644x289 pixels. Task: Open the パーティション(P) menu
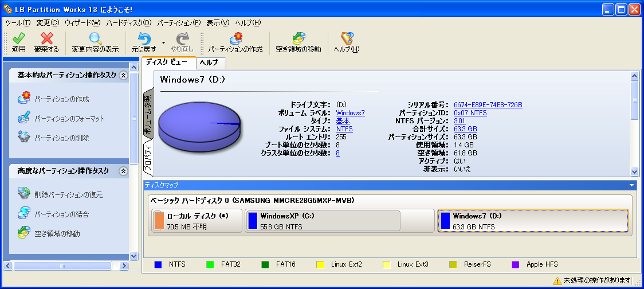[179, 22]
